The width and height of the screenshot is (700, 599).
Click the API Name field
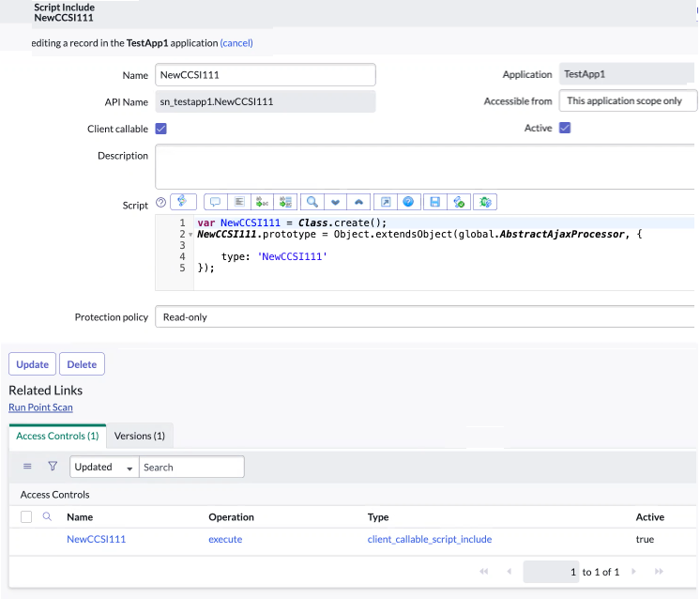point(266,101)
